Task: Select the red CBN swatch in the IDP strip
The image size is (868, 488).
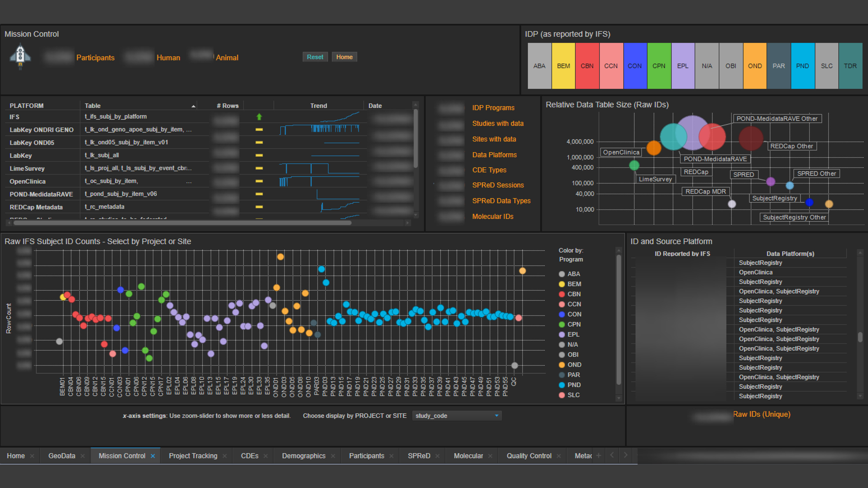Action: [x=587, y=66]
